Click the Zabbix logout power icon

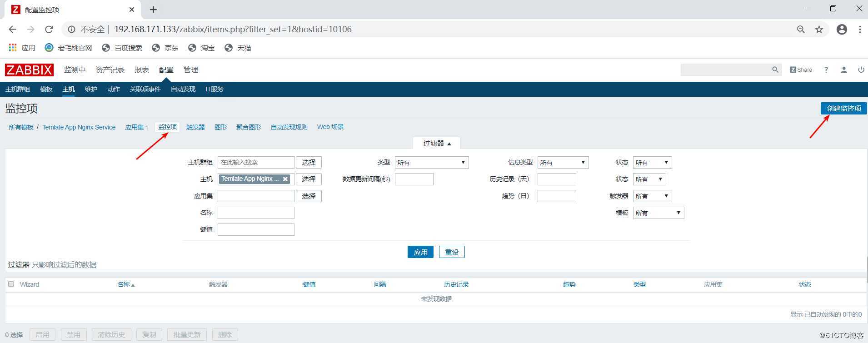pyautogui.click(x=861, y=70)
